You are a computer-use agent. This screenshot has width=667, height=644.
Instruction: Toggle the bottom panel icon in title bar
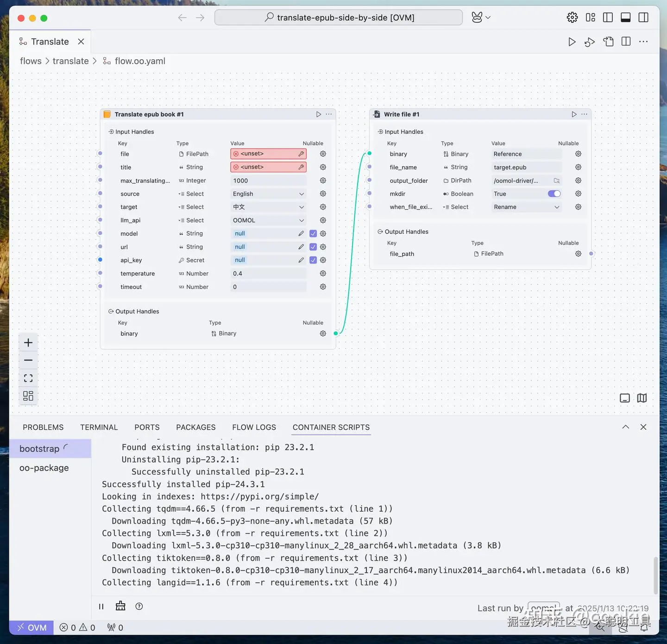[626, 18]
